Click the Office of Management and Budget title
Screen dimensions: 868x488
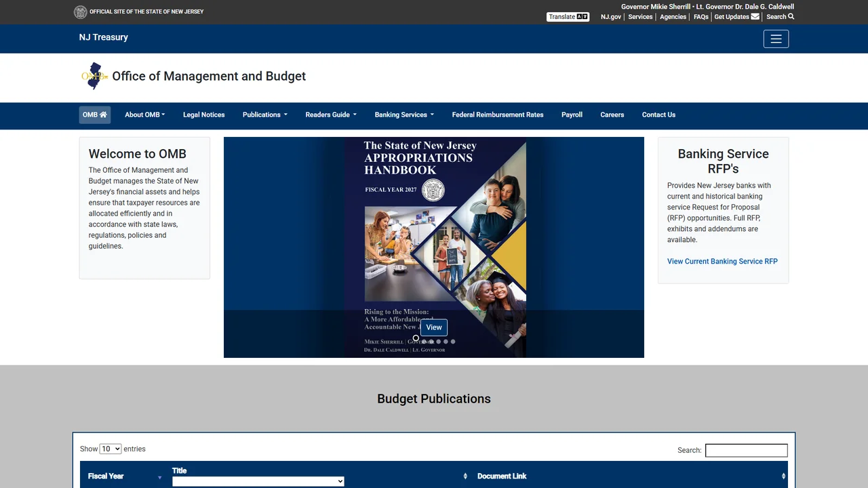click(x=209, y=76)
